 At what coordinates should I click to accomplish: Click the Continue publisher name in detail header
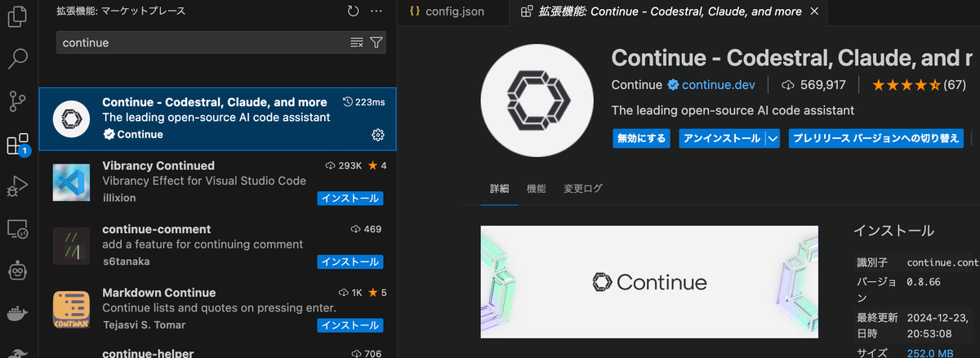click(638, 85)
